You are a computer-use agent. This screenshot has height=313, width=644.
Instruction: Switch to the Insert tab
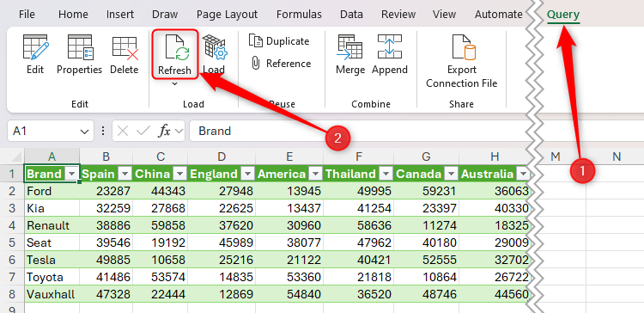pyautogui.click(x=120, y=15)
